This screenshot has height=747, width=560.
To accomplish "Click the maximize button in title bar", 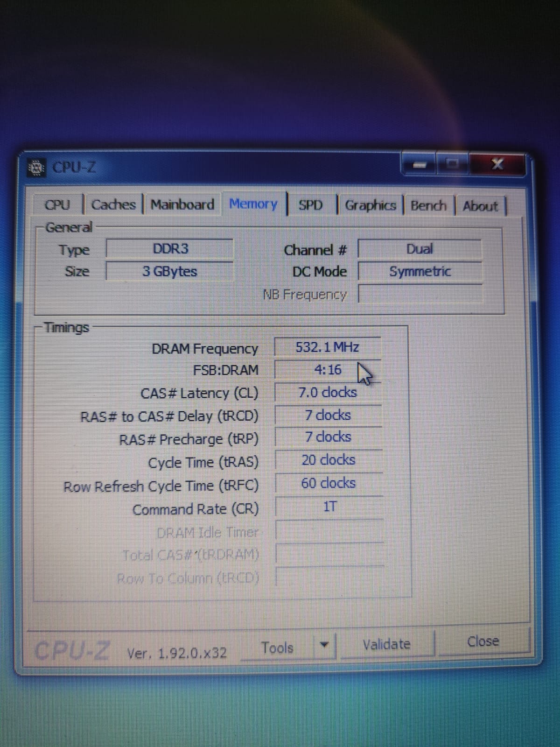I will point(453,163).
